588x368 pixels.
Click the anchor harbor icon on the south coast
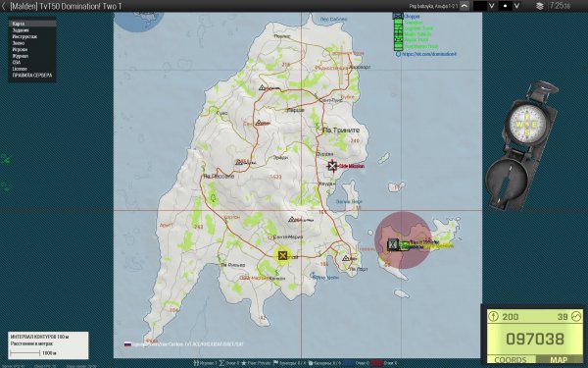pos(313,275)
